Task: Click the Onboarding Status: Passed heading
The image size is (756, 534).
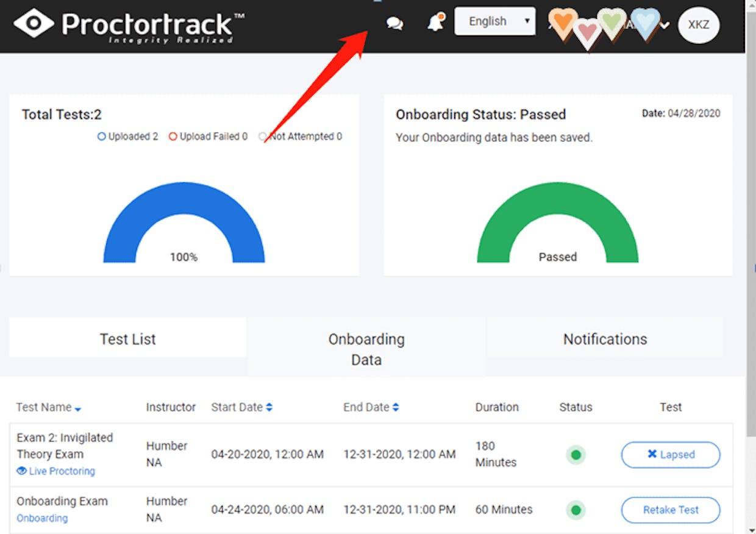Action: point(481,115)
